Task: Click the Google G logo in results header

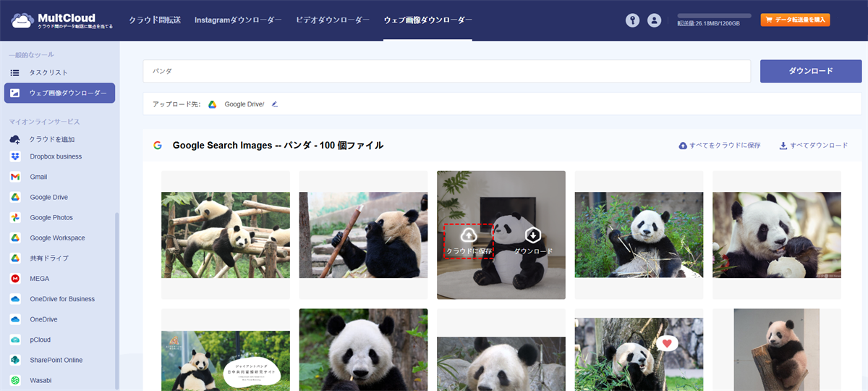Action: point(157,146)
